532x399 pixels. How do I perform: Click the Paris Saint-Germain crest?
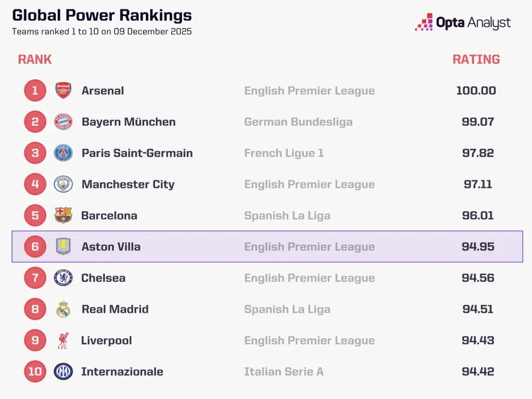[63, 153]
